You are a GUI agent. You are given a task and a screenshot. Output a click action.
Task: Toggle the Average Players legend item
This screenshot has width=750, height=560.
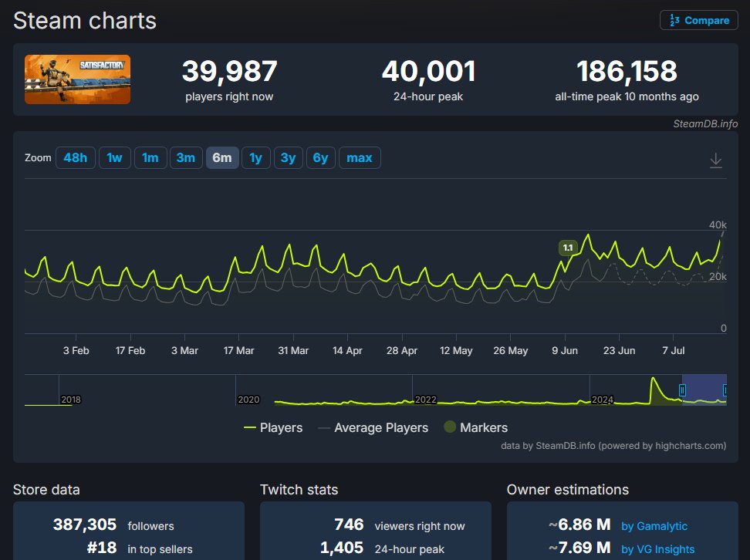[373, 427]
